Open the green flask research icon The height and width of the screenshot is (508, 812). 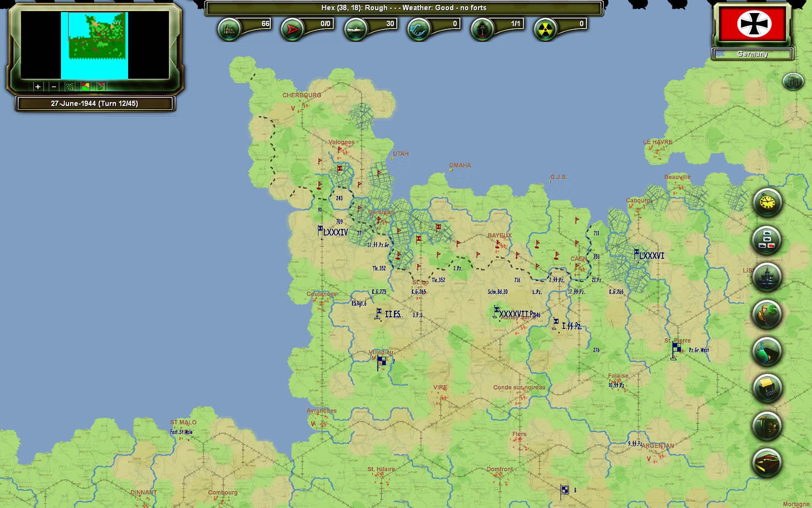[x=767, y=352]
